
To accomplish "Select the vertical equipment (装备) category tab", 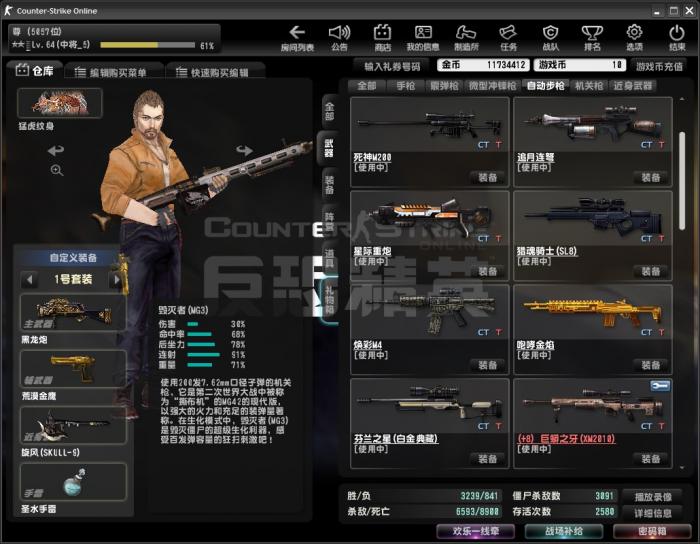I will (329, 185).
